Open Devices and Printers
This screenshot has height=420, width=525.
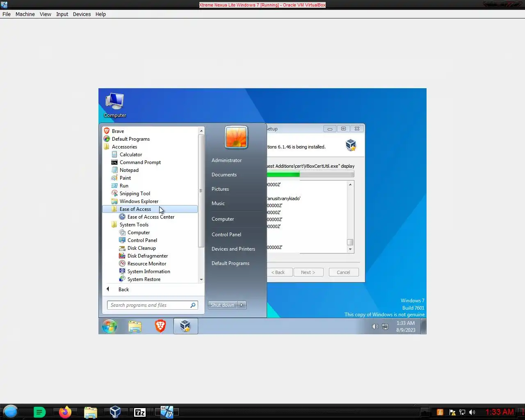tap(233, 249)
